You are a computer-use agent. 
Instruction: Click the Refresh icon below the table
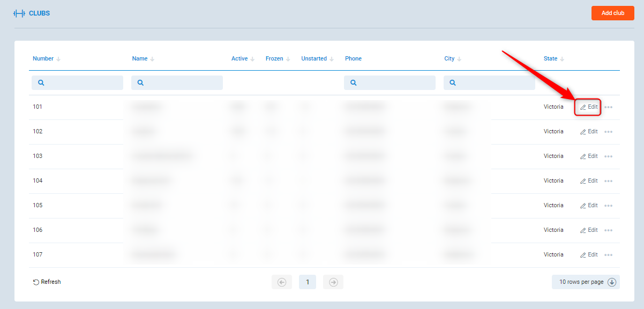pyautogui.click(x=36, y=282)
